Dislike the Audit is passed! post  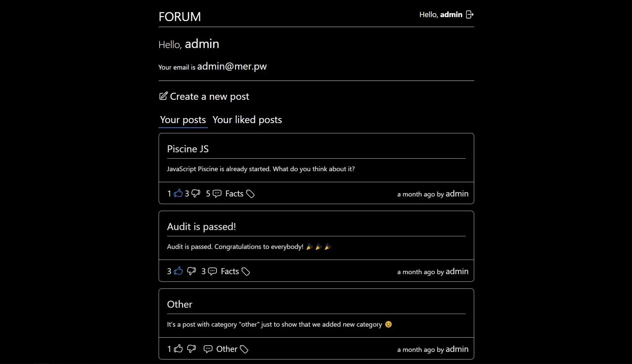191,271
